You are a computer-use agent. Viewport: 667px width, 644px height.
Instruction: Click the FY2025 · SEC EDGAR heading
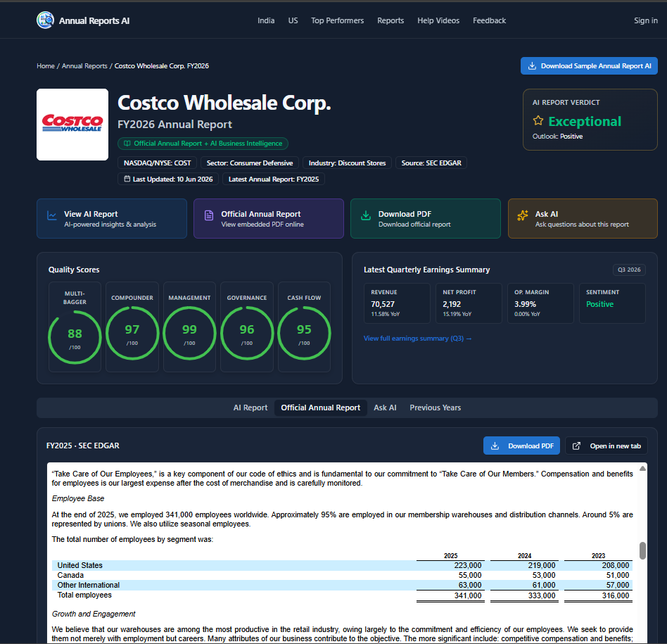click(x=83, y=446)
